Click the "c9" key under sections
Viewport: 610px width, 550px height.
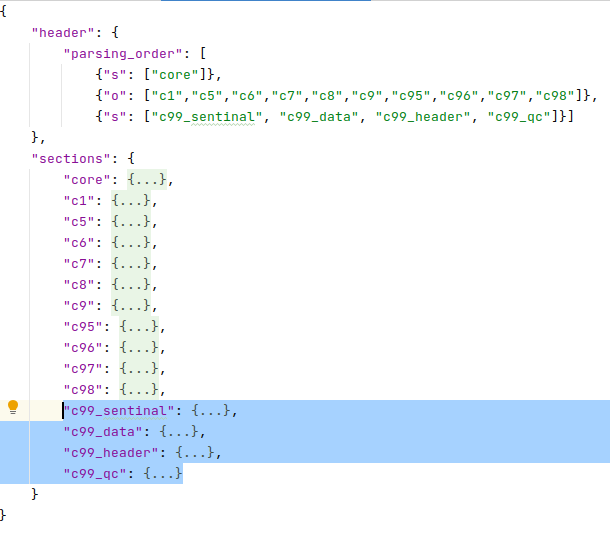click(x=79, y=306)
